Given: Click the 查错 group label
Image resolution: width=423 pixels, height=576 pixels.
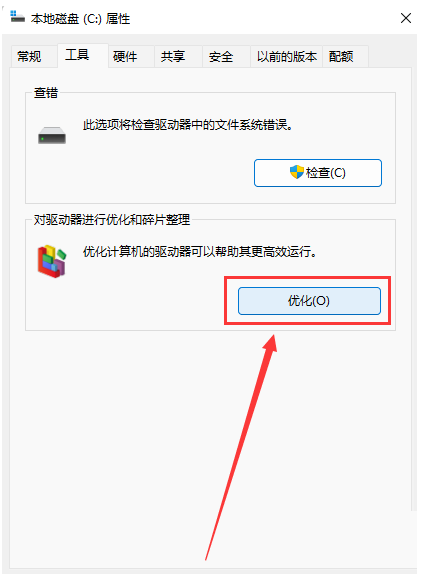Looking at the screenshot, I should coord(46,93).
